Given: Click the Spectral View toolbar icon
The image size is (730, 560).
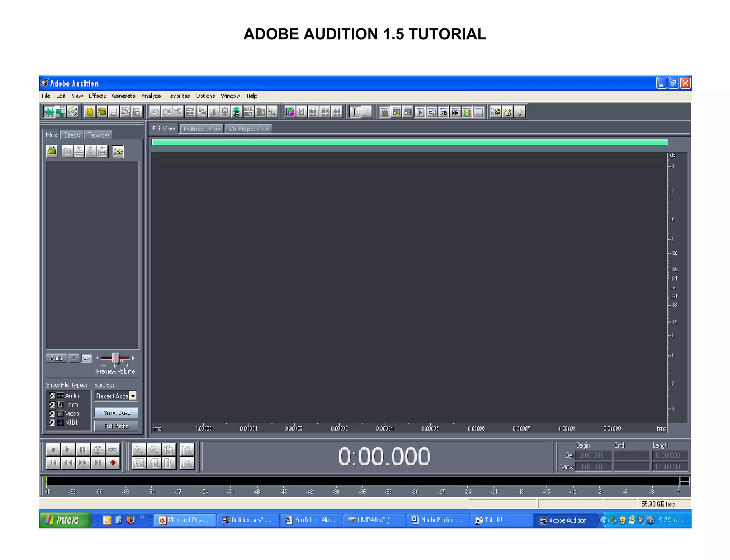Looking at the screenshot, I should point(290,112).
